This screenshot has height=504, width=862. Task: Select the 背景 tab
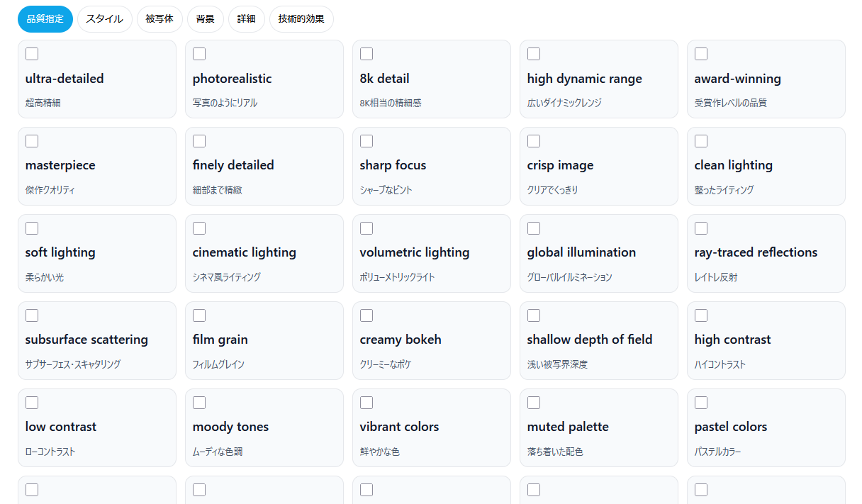(205, 19)
